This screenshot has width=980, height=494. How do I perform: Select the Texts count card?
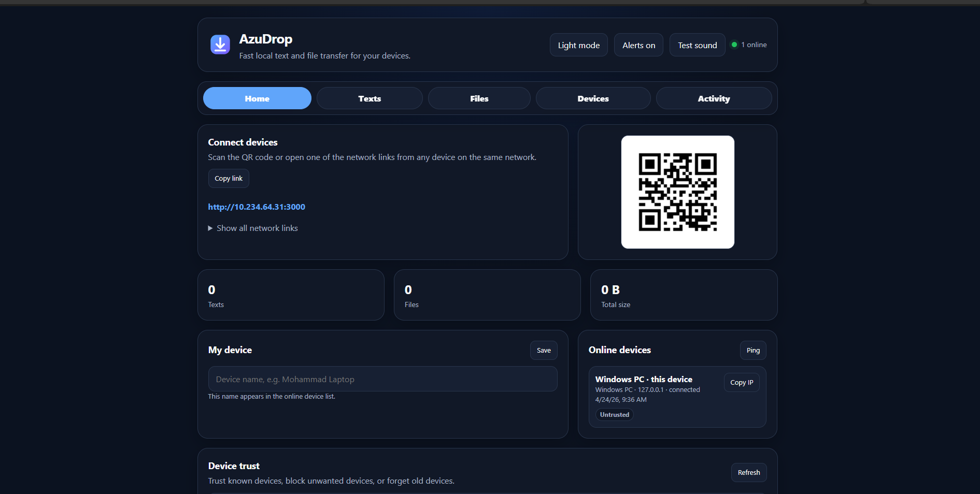click(291, 295)
